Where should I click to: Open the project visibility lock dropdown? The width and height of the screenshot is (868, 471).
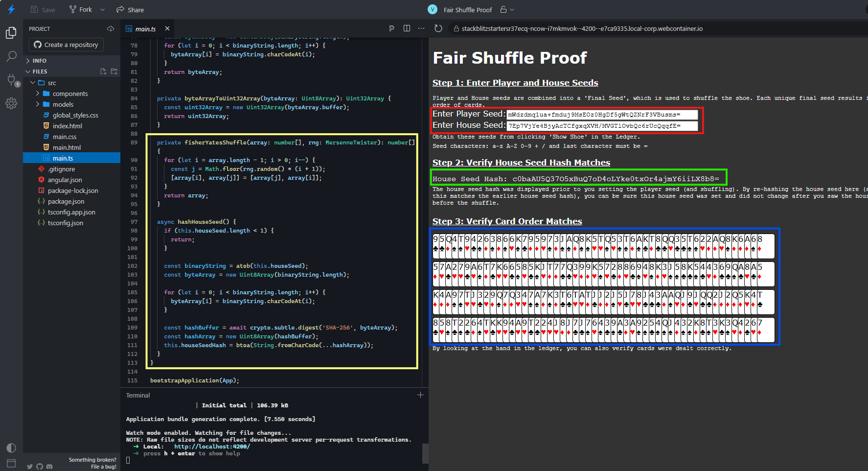click(507, 10)
